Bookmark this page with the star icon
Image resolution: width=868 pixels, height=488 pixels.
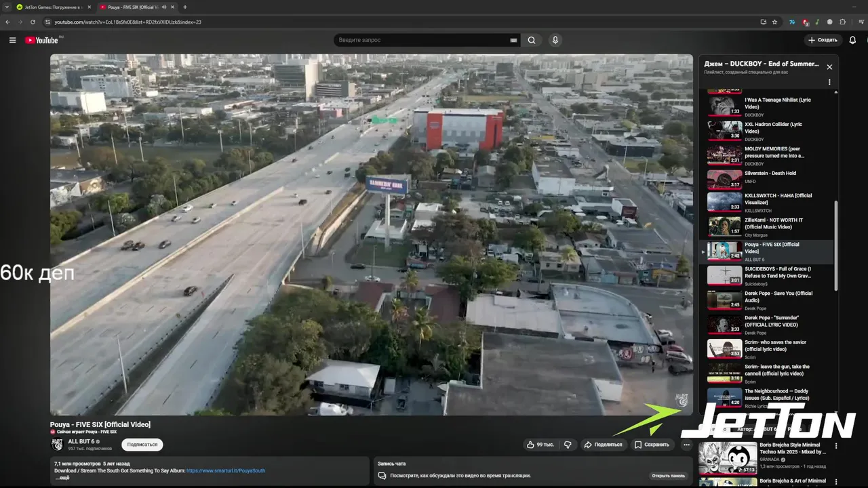(x=774, y=22)
